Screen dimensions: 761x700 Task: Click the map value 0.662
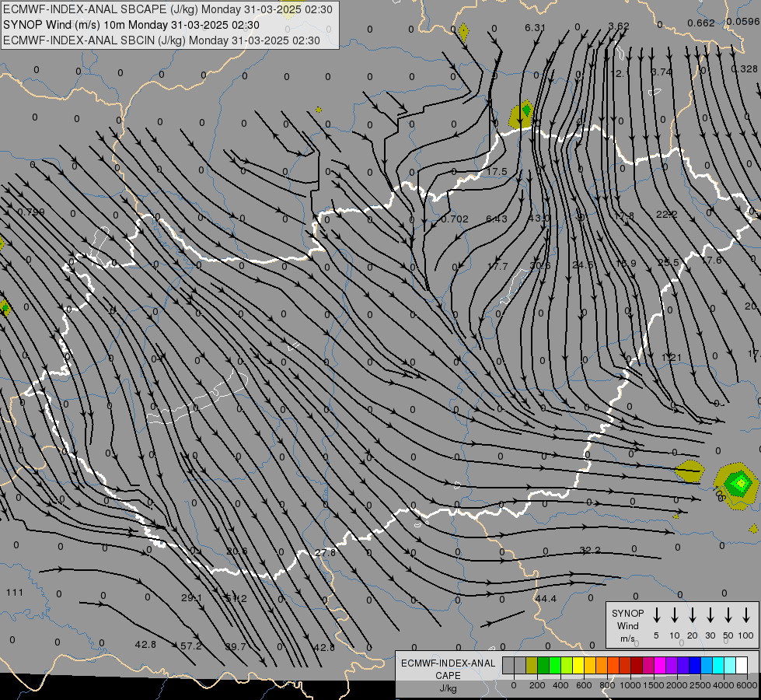coord(701,23)
